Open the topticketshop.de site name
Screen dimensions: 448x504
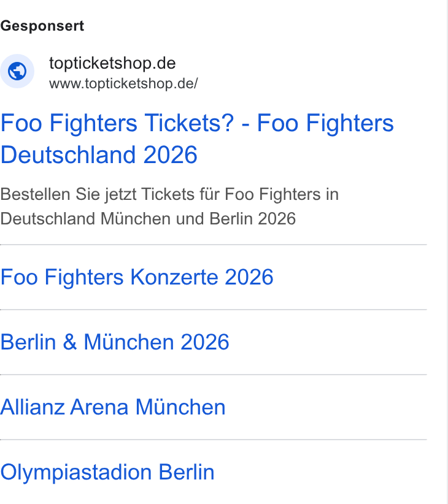tap(112, 63)
